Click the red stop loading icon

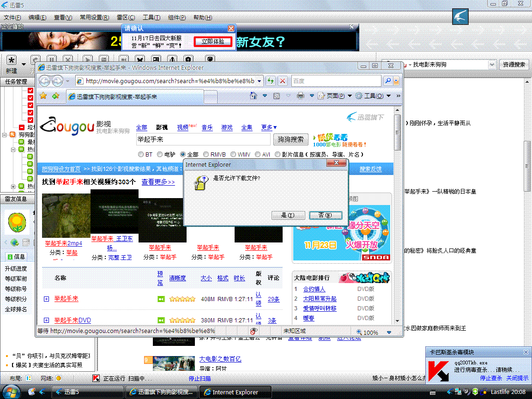tap(283, 81)
